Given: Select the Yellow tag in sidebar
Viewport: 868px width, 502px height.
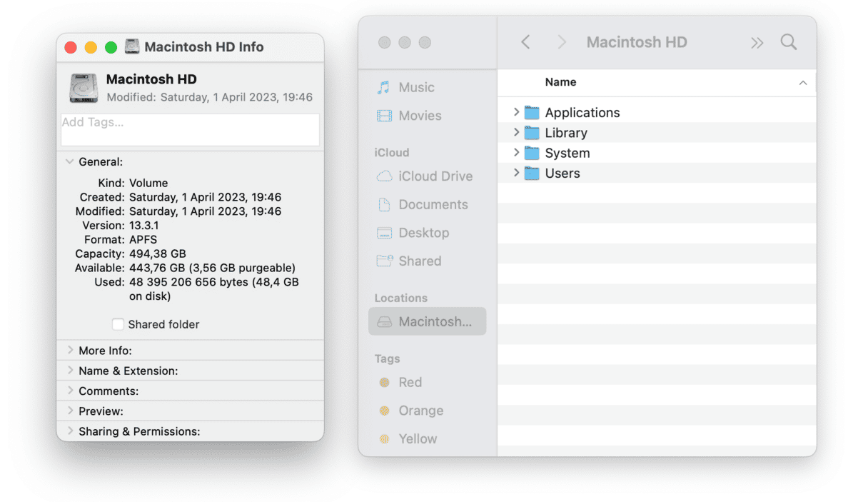Looking at the screenshot, I should [x=417, y=439].
